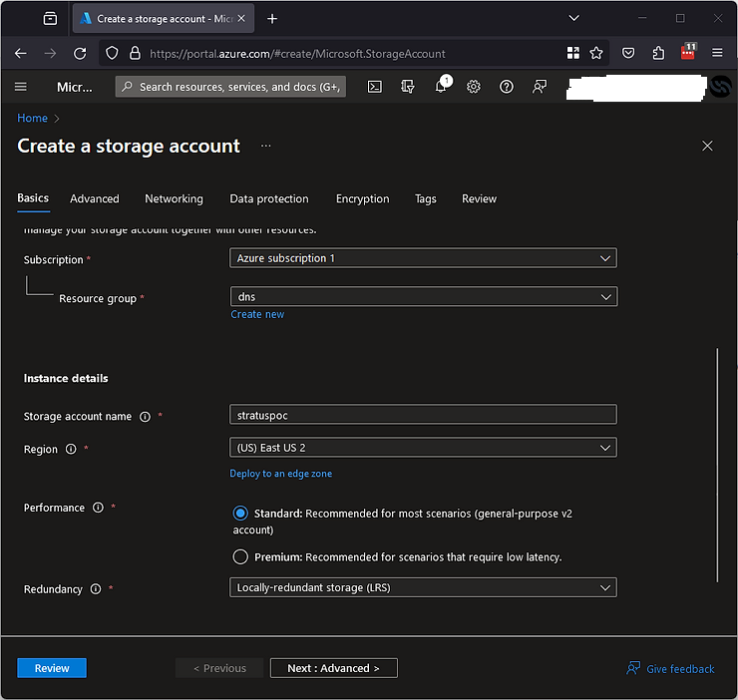
Task: Close the Create a storage account browser tab
Action: (x=241, y=18)
